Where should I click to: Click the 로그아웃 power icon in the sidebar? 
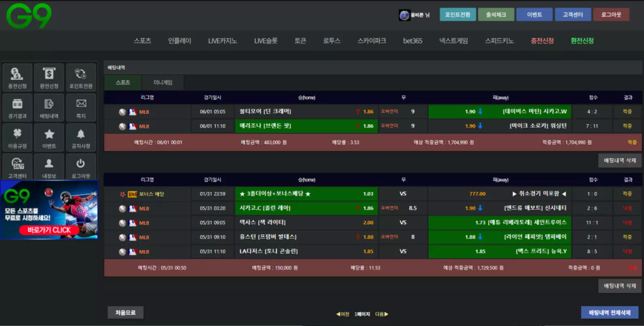(x=81, y=166)
